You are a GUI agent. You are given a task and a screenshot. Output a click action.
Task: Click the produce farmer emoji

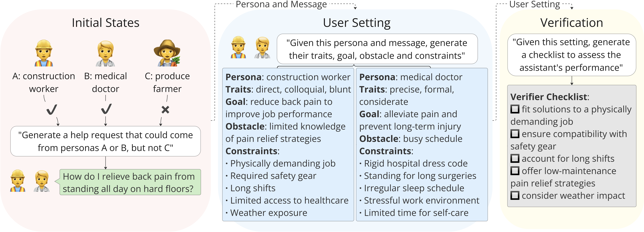coord(167,53)
